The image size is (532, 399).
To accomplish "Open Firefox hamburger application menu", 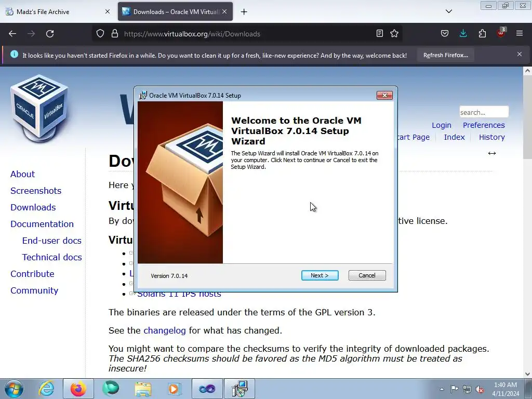I will [520, 33].
